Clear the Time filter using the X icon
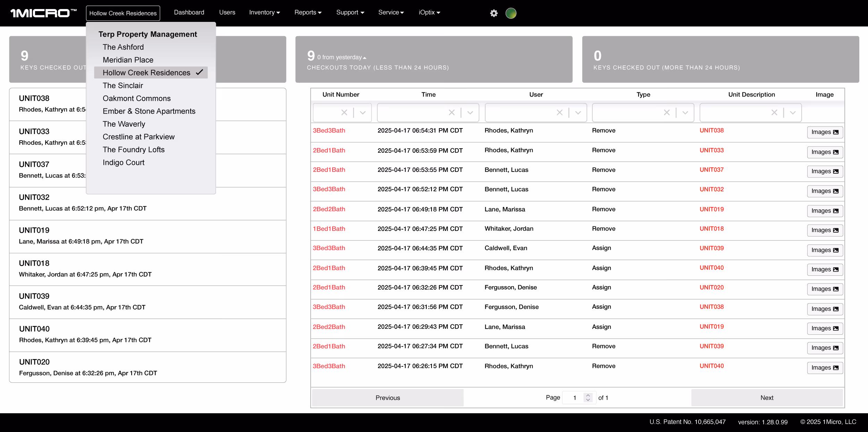868x432 pixels. click(451, 113)
